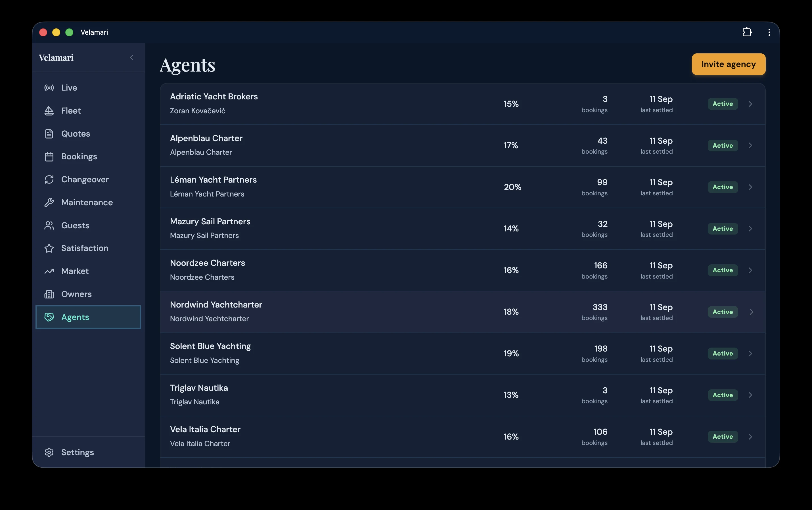Viewport: 812px width, 510px height.
Task: Click the 17% commission for Alpenblau
Action: click(511, 145)
